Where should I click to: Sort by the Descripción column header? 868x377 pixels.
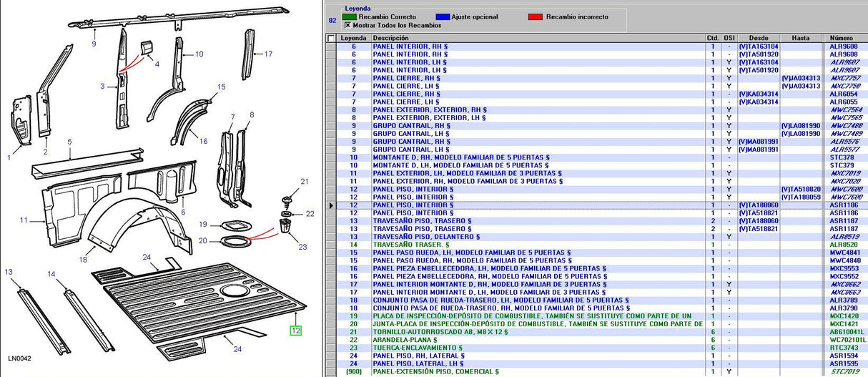pyautogui.click(x=536, y=38)
